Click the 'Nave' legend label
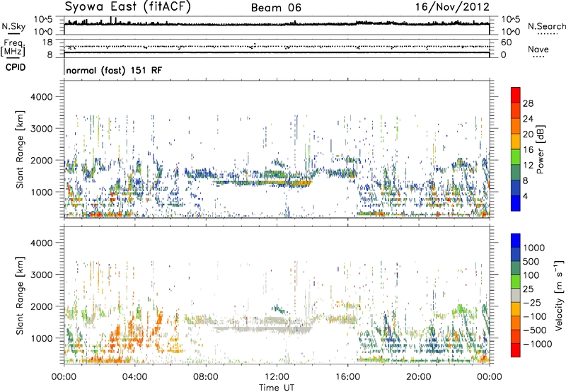Viewport: 566px width, 392px height. (538, 49)
